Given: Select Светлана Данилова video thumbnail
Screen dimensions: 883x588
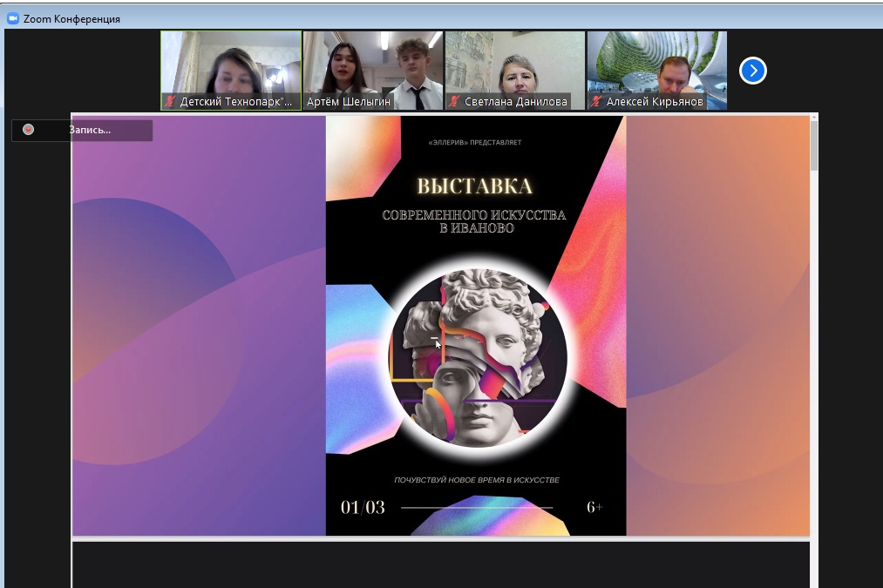Looking at the screenshot, I should (515, 65).
